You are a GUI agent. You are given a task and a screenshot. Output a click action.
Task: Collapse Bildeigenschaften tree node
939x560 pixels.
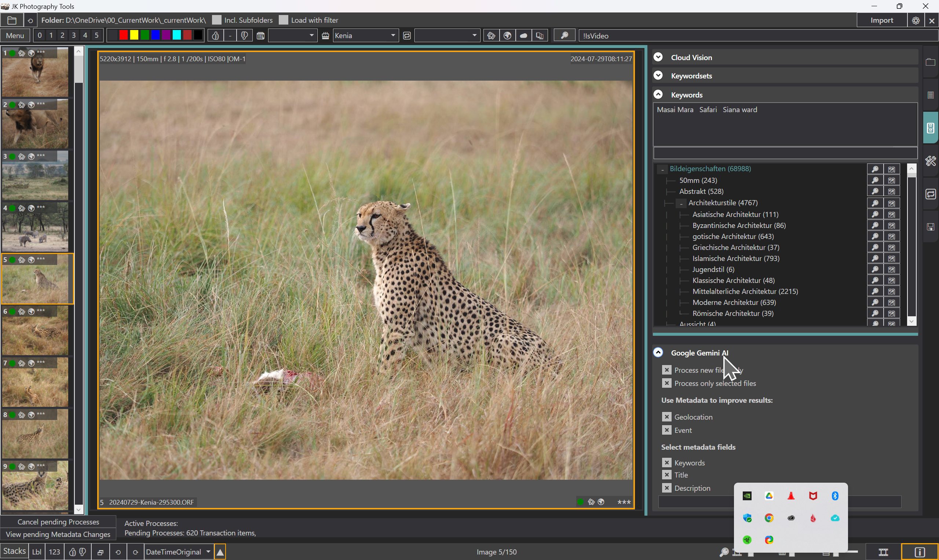coord(662,170)
